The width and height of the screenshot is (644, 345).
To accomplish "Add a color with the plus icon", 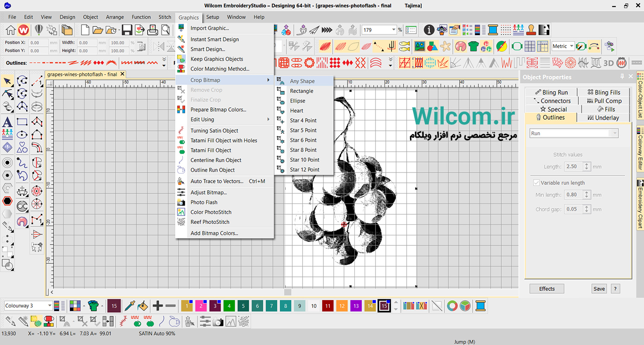I will [x=158, y=306].
